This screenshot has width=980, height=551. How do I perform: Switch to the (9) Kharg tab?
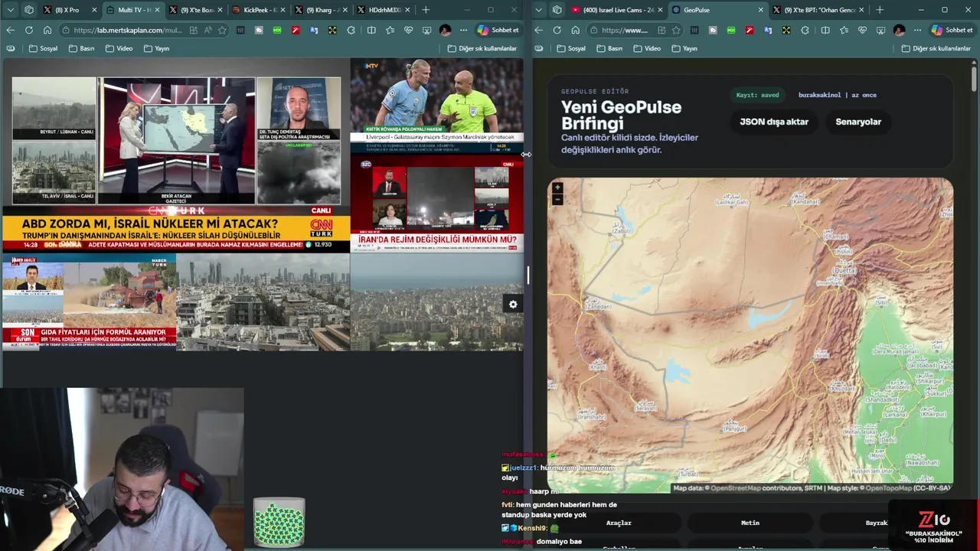321,10
